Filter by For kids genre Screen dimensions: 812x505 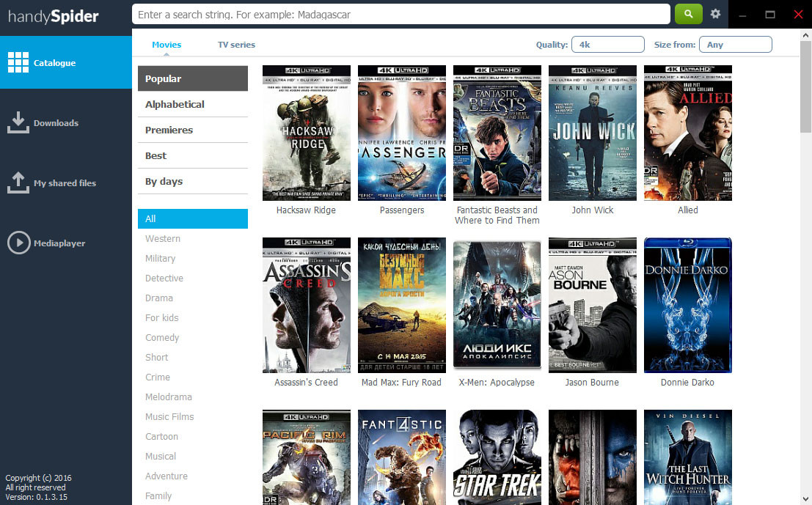coord(161,317)
